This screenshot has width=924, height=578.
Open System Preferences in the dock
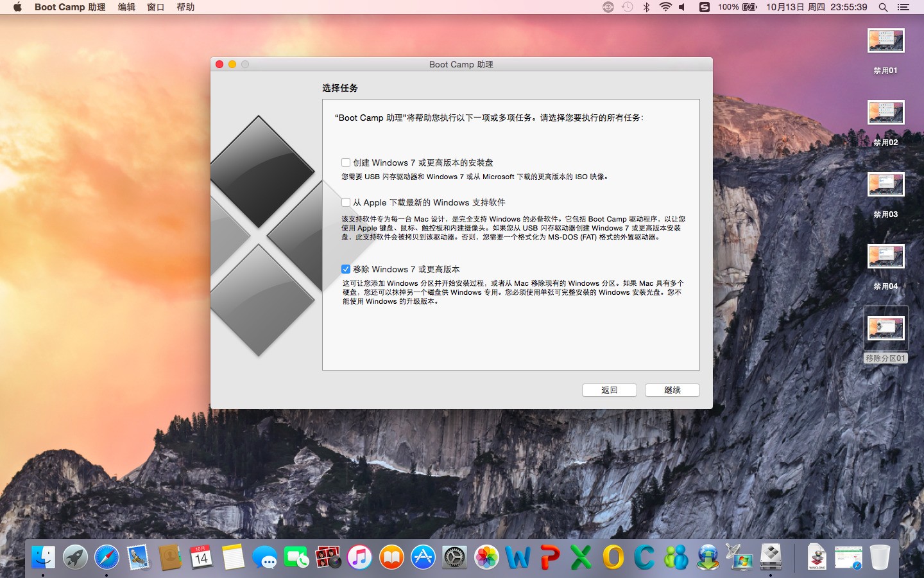click(454, 557)
